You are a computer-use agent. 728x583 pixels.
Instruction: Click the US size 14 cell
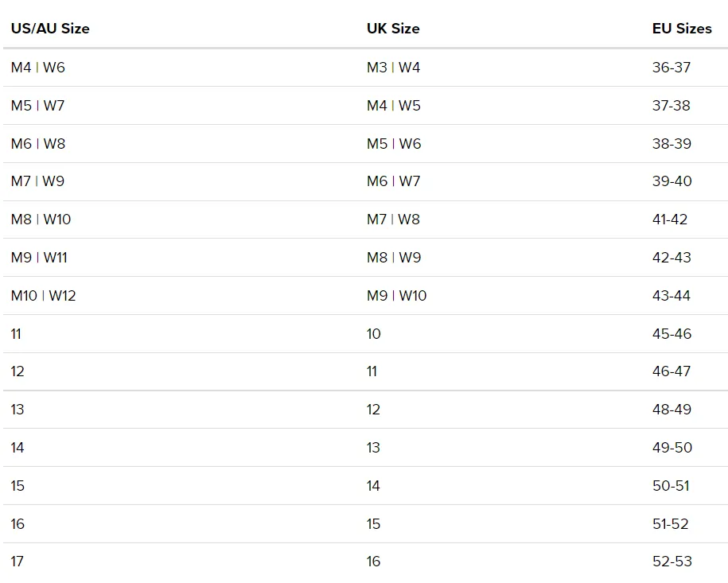coord(18,448)
